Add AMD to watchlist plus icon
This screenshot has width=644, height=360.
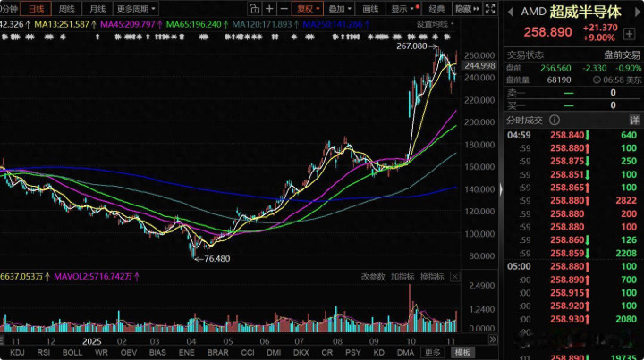click(629, 34)
